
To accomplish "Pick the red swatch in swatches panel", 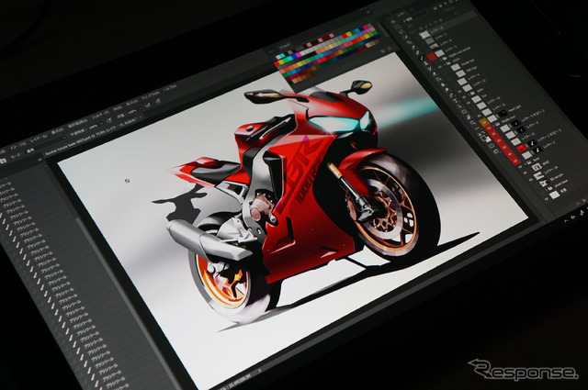I will pyautogui.click(x=277, y=63).
